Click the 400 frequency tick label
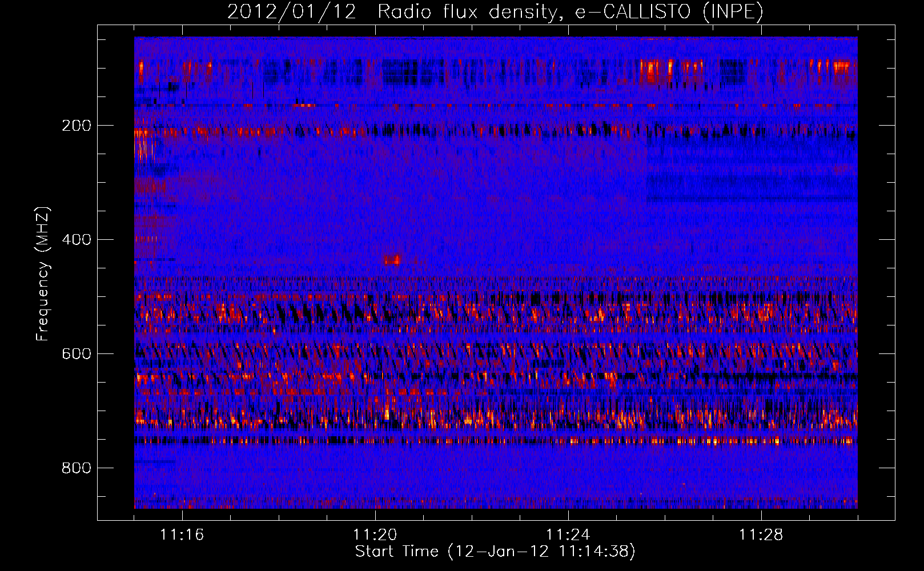 77,240
